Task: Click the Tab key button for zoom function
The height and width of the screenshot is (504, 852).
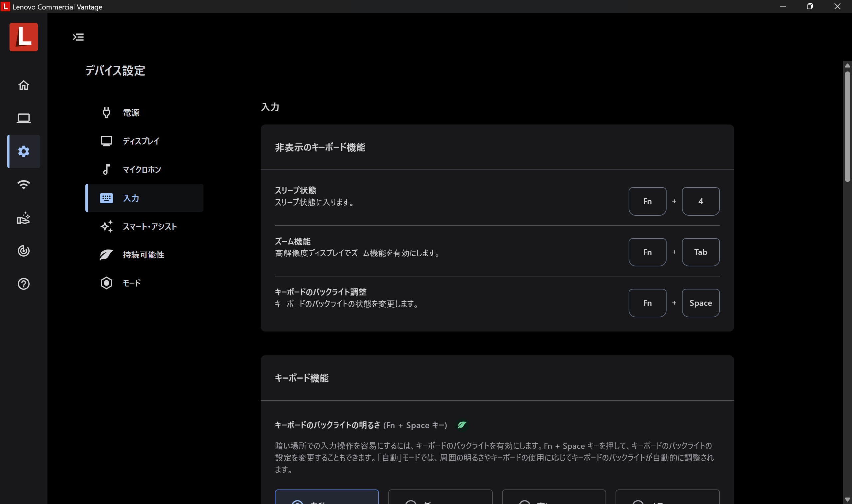Action: point(700,252)
